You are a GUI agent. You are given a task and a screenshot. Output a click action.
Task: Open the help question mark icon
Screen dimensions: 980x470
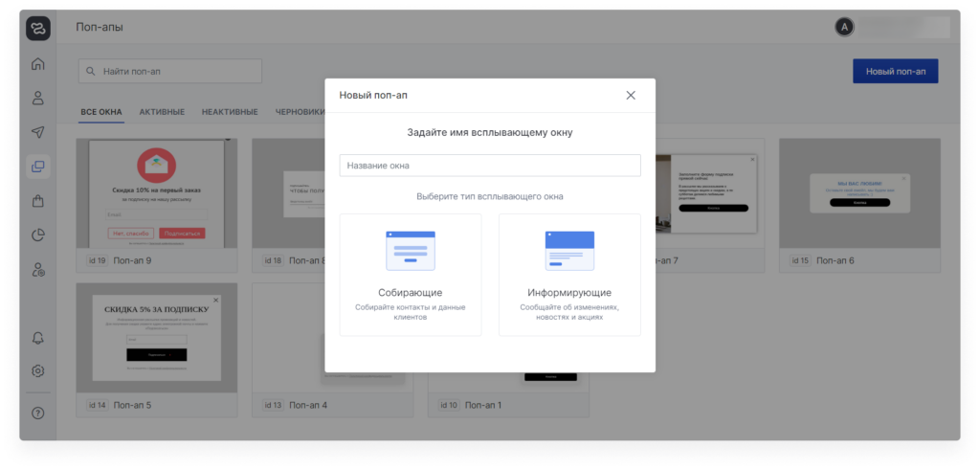38,414
